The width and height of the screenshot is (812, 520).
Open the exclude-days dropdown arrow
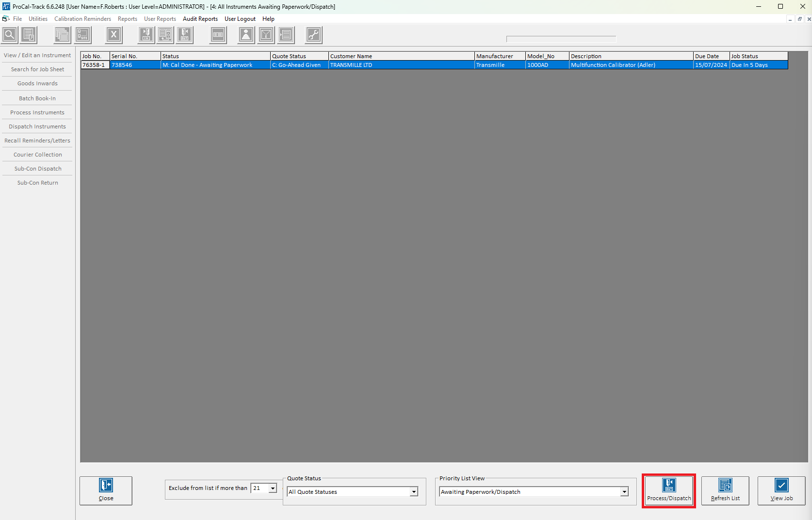[273, 488]
